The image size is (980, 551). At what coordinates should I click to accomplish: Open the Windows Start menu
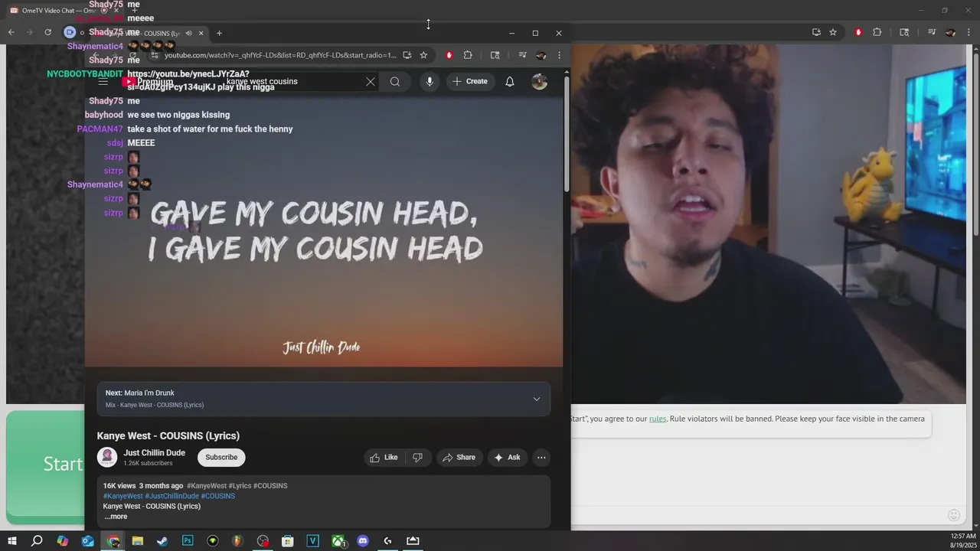click(11, 541)
